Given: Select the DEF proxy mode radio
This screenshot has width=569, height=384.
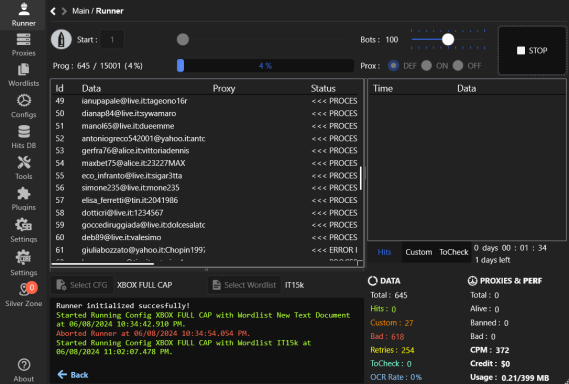Looking at the screenshot, I should point(393,66).
